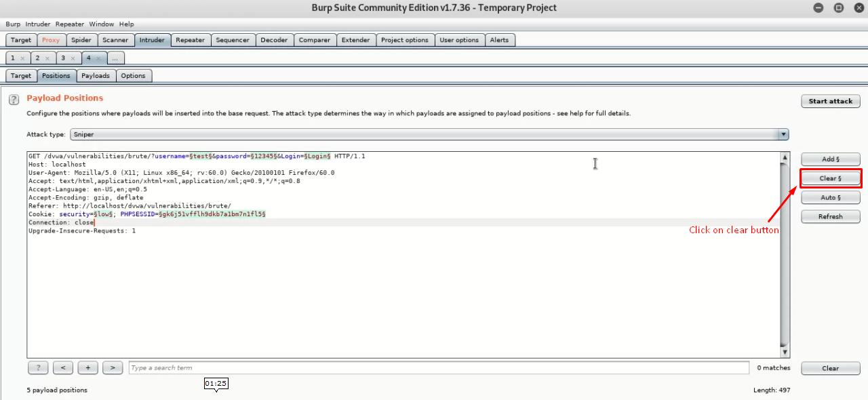
Task: Switch to the Proxy tab
Action: click(51, 40)
